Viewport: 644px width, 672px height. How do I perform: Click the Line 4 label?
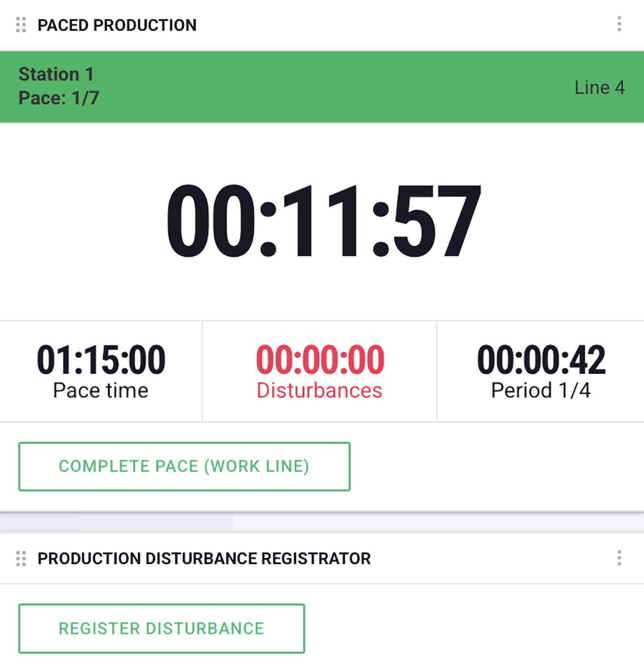[x=599, y=88]
